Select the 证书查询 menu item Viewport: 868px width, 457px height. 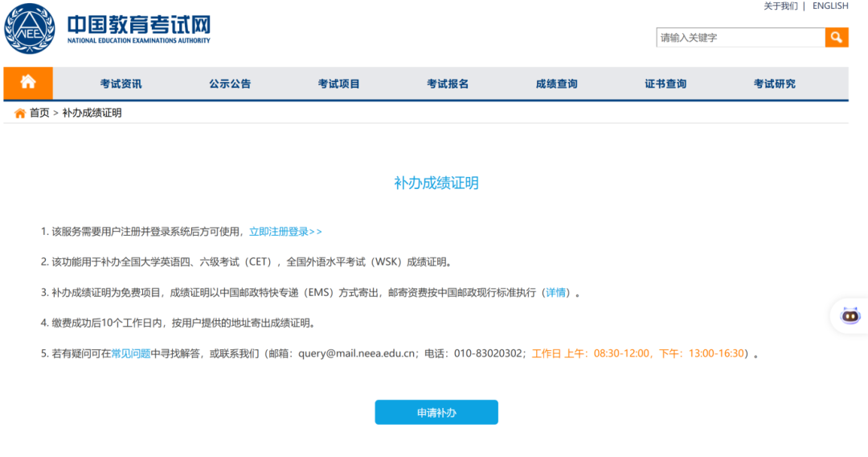[x=665, y=84]
